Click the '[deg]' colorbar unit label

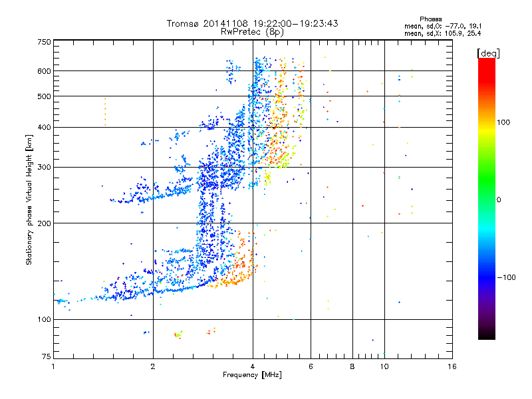pos(488,53)
